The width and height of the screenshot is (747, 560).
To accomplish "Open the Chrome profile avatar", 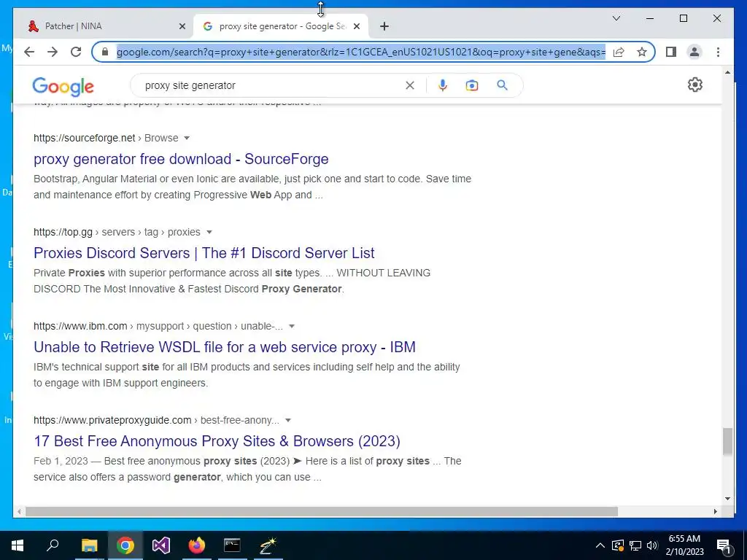I will pyautogui.click(x=694, y=52).
